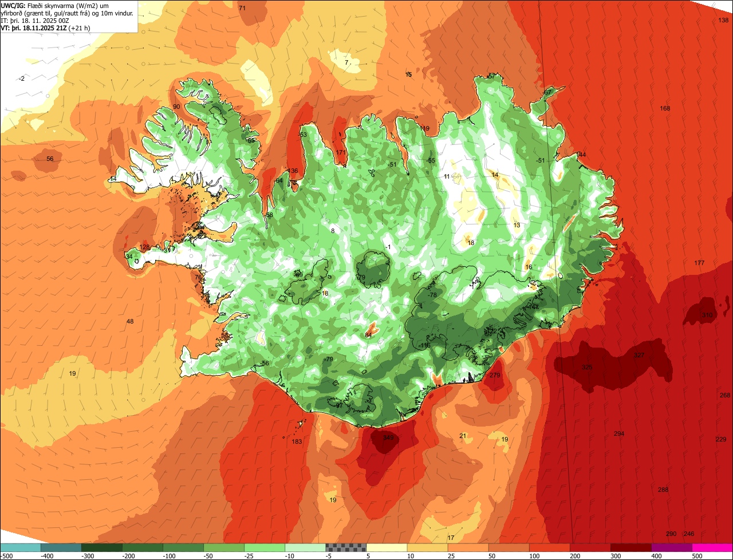Image resolution: width=733 pixels, height=560 pixels.
Task: Click the 349 flux value south of Iceland
Action: point(388,438)
